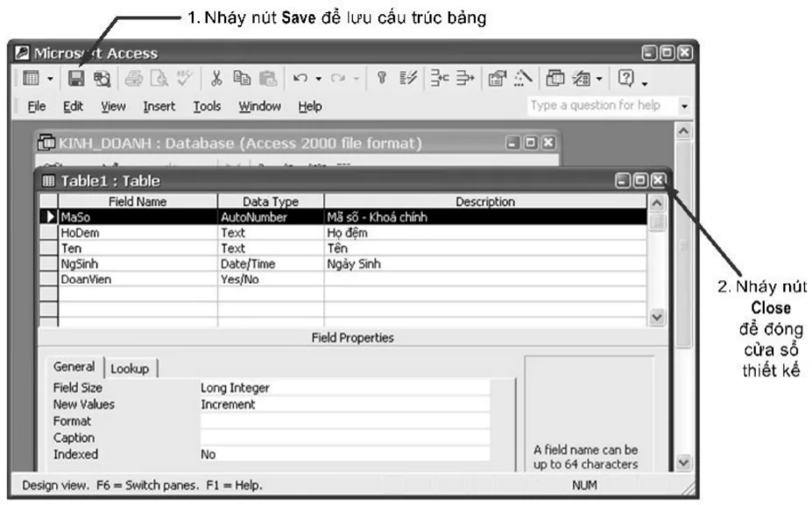Select the HoDem field name cell
812x505 pixels.
(x=138, y=233)
